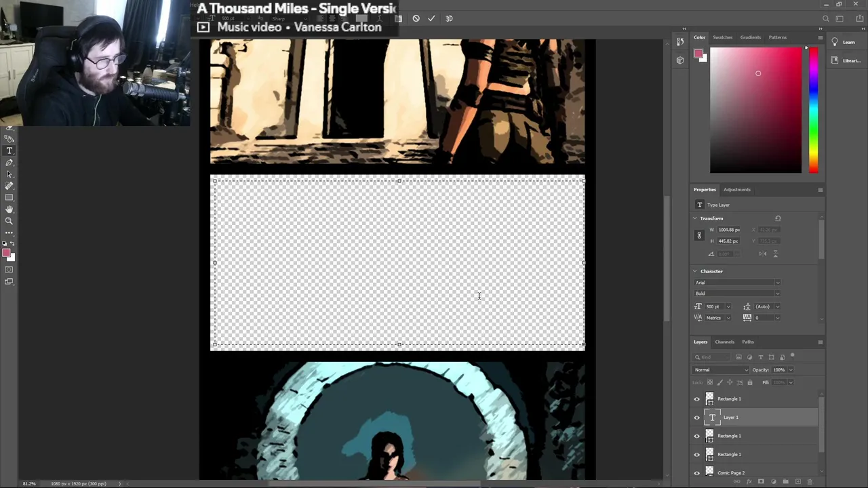Filter layers by pixel layers icon
868x488 pixels.
point(738,357)
